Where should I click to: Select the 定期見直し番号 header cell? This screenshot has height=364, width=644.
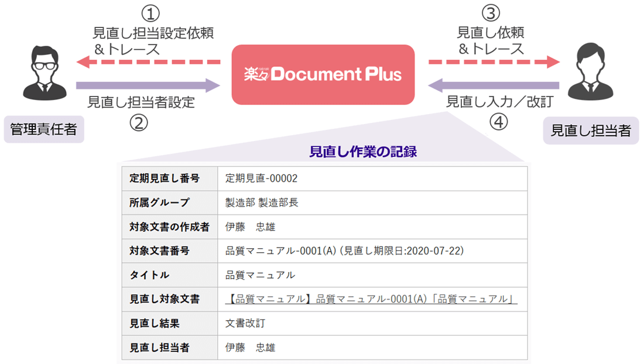click(170, 178)
